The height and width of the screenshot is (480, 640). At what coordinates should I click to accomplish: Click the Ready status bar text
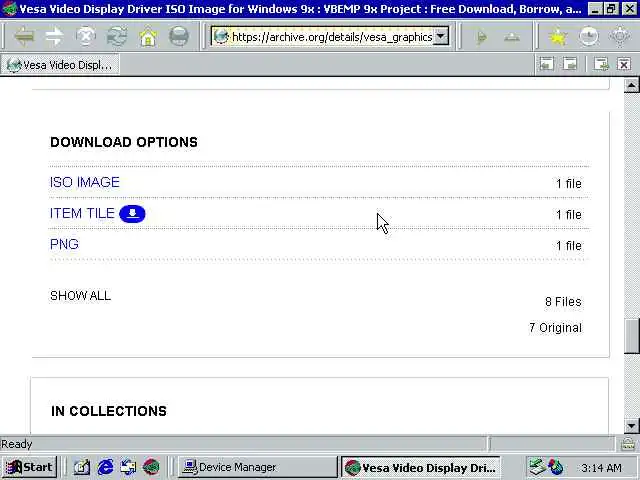click(x=17, y=444)
